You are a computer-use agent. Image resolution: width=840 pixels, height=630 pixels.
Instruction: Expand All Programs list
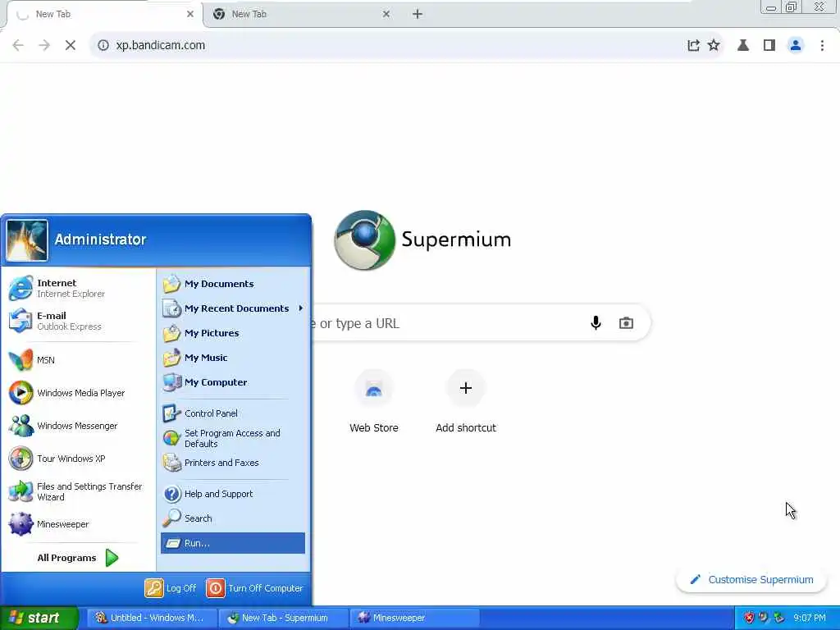coord(78,558)
